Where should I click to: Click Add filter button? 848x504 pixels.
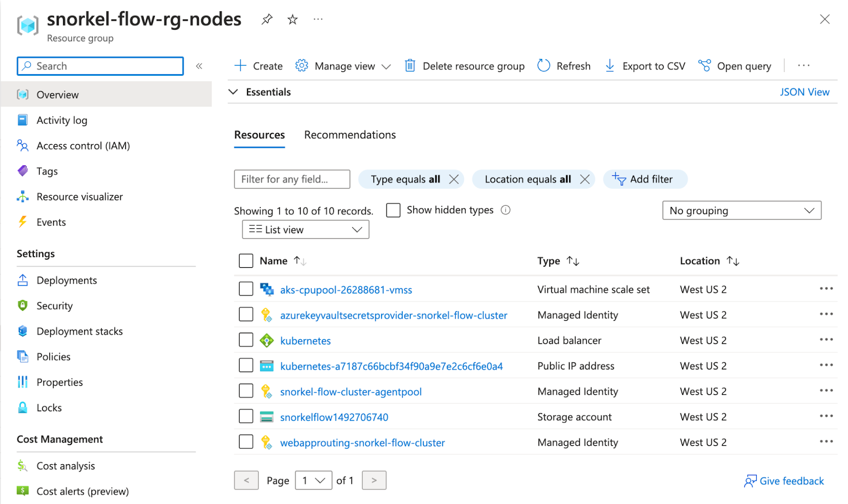pyautogui.click(x=645, y=179)
